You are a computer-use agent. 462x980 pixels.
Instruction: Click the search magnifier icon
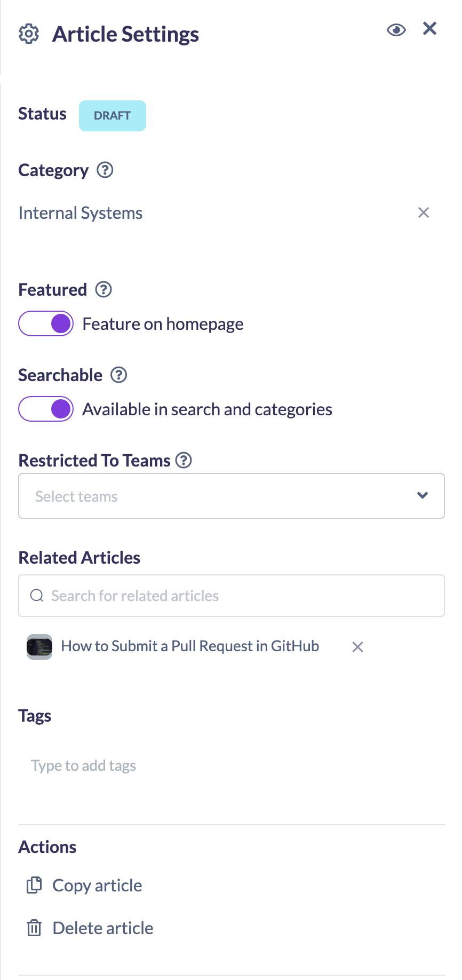point(37,596)
